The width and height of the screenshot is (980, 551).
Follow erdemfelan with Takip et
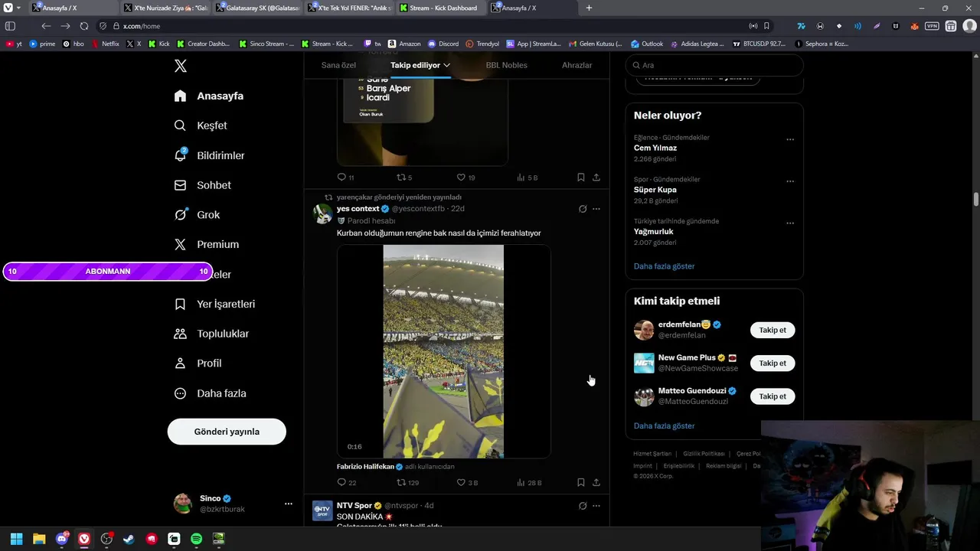[x=773, y=330]
